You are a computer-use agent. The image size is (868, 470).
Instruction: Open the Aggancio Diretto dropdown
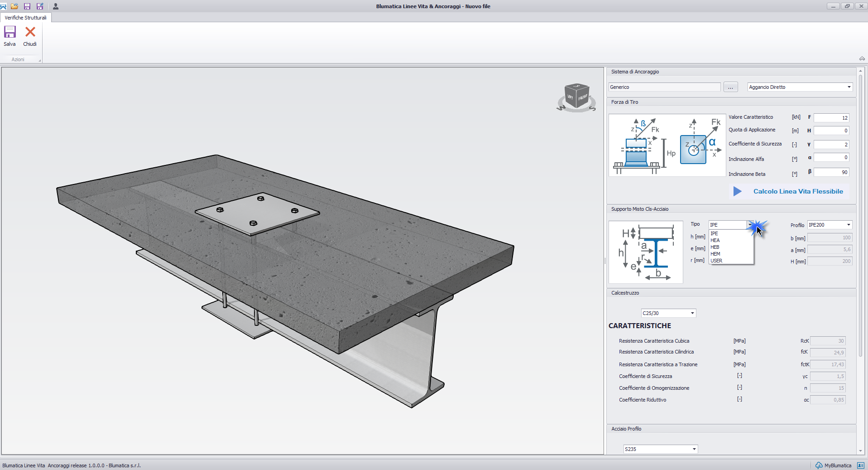[849, 87]
